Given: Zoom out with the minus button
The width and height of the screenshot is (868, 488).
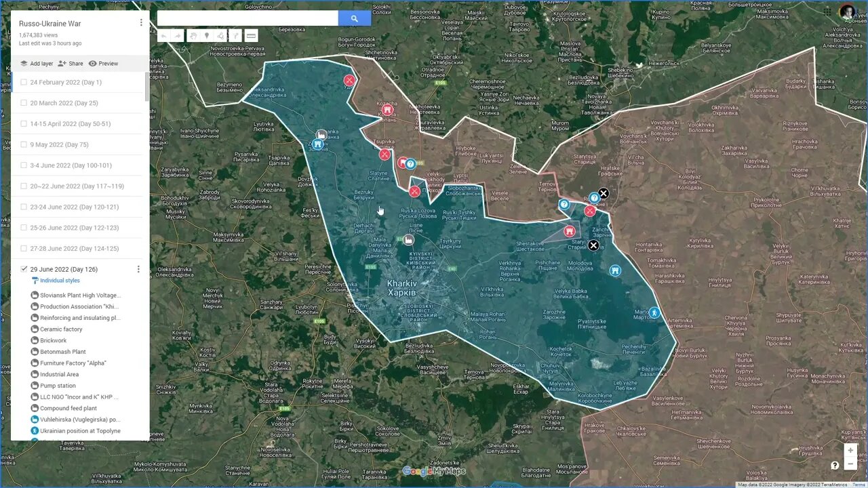Looking at the screenshot, I should click(x=850, y=464).
